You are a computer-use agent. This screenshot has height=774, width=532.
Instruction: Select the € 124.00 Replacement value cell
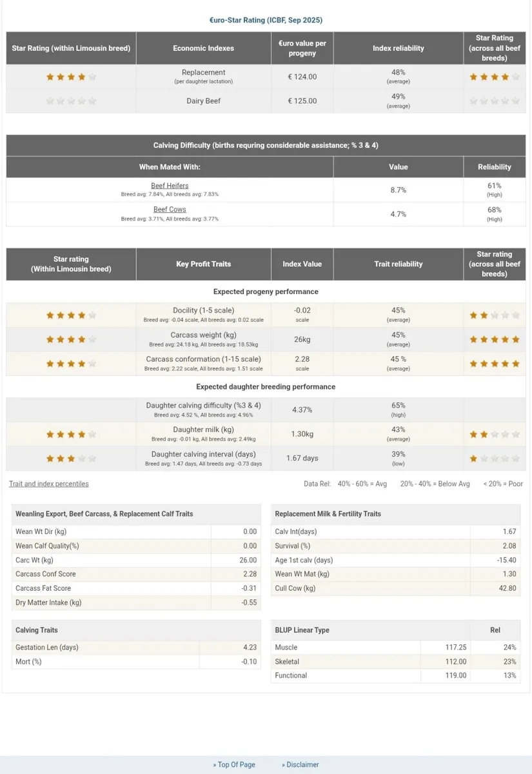pos(302,77)
